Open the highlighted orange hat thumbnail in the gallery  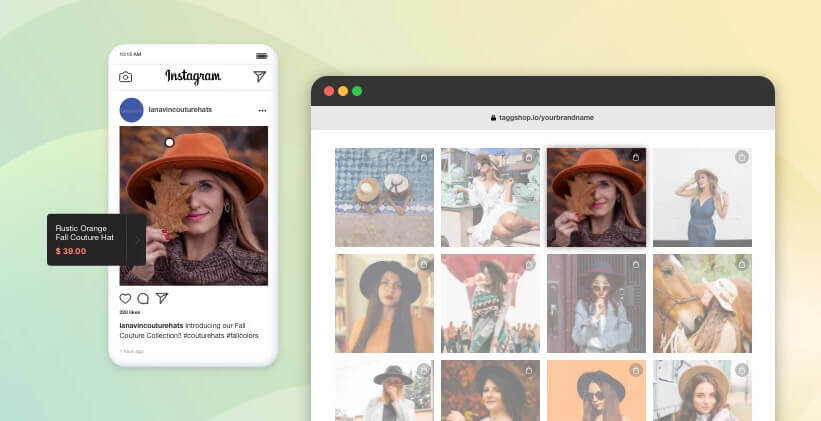tap(596, 197)
